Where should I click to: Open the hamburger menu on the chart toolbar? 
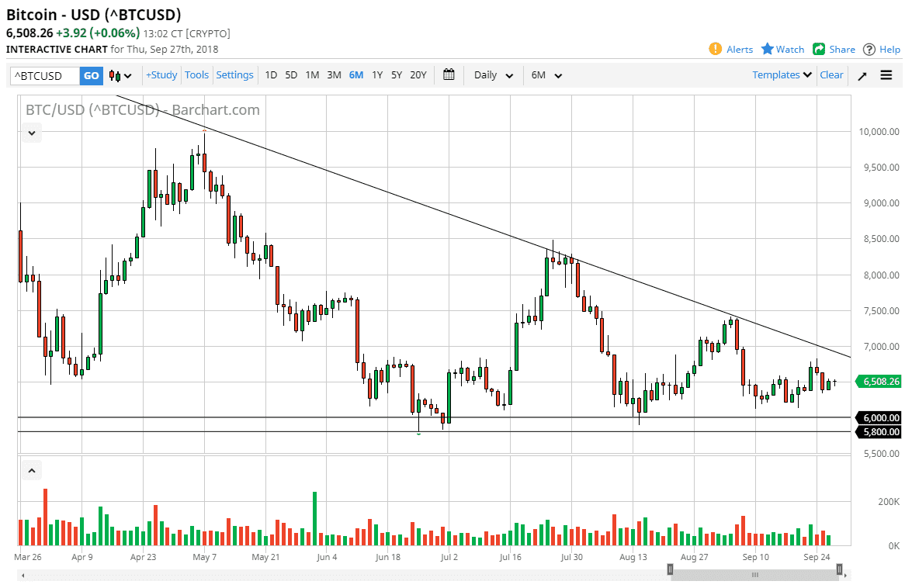pos(886,75)
